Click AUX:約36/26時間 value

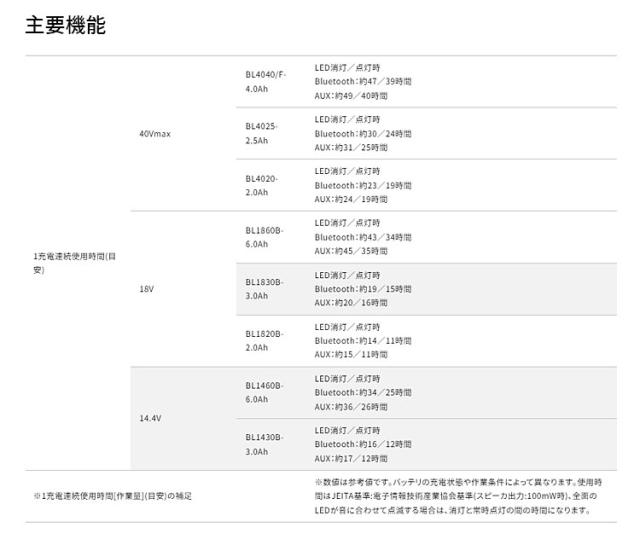[x=351, y=407]
